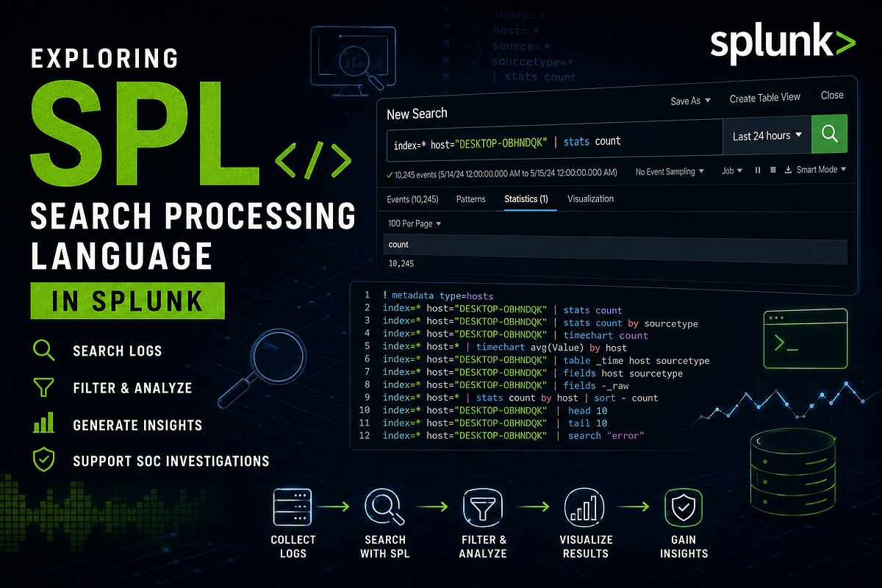Click the line 5 timechart avg(Value) by host
Image resolution: width=882 pixels, height=588 pixels.
505,348
